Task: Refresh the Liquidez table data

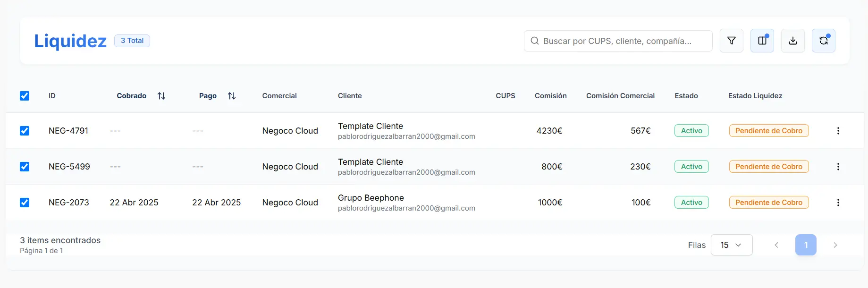Action: tap(823, 41)
